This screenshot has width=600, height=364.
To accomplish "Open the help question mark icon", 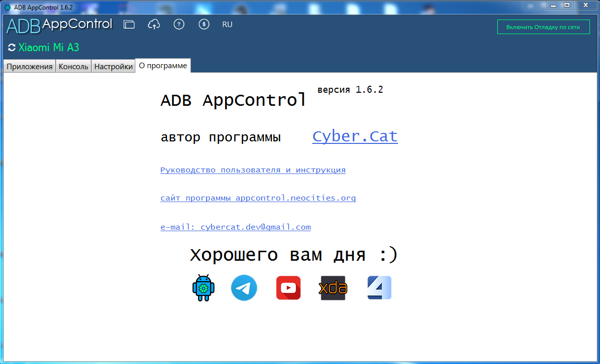I will (179, 25).
